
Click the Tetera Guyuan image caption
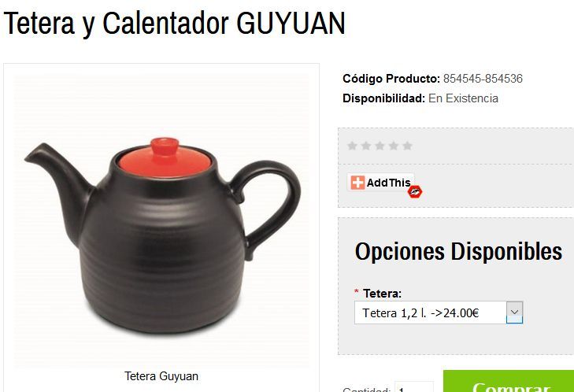161,376
